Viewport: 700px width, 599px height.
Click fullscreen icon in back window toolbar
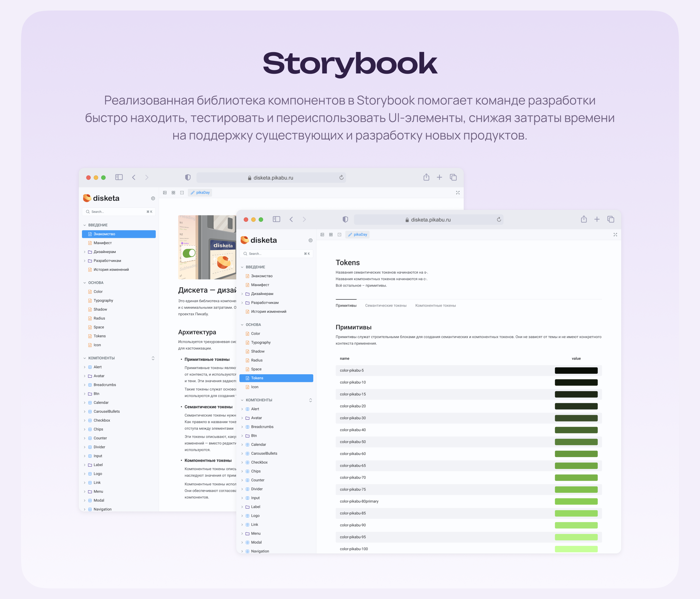[x=458, y=193]
